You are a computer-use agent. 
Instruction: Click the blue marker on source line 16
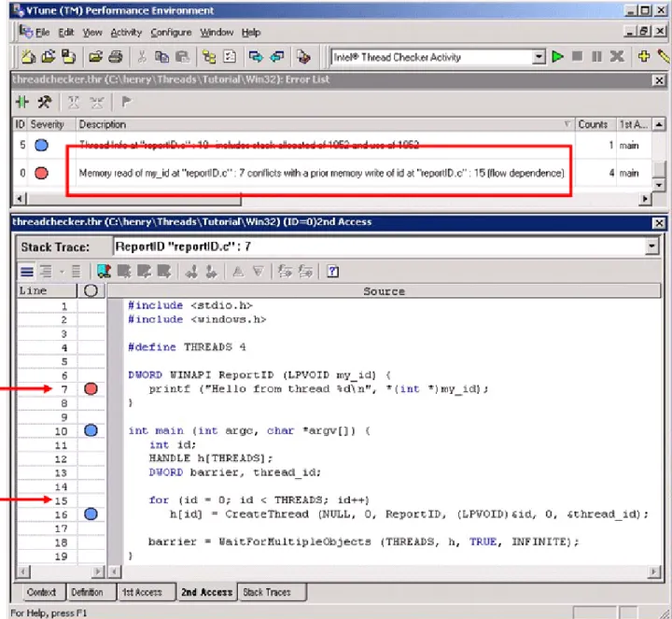click(x=91, y=514)
